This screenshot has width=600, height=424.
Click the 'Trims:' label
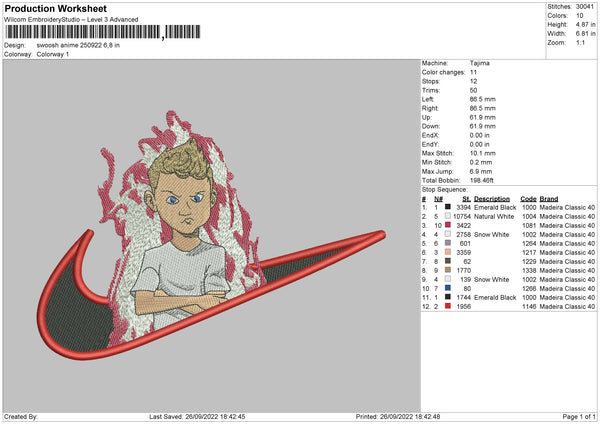coord(431,91)
